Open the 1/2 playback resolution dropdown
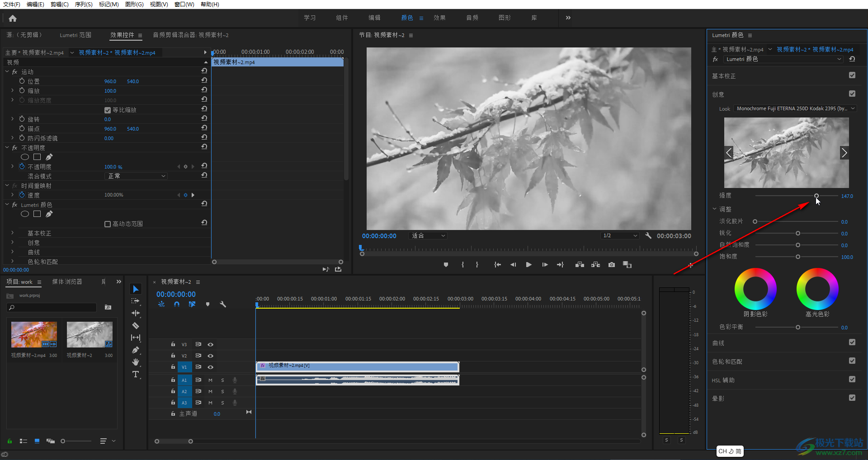The height and width of the screenshot is (460, 868). point(620,236)
